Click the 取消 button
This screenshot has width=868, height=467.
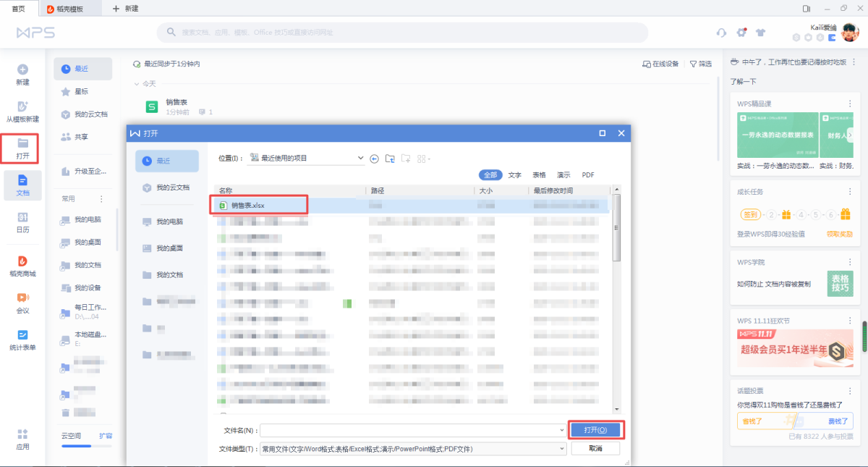click(595, 449)
